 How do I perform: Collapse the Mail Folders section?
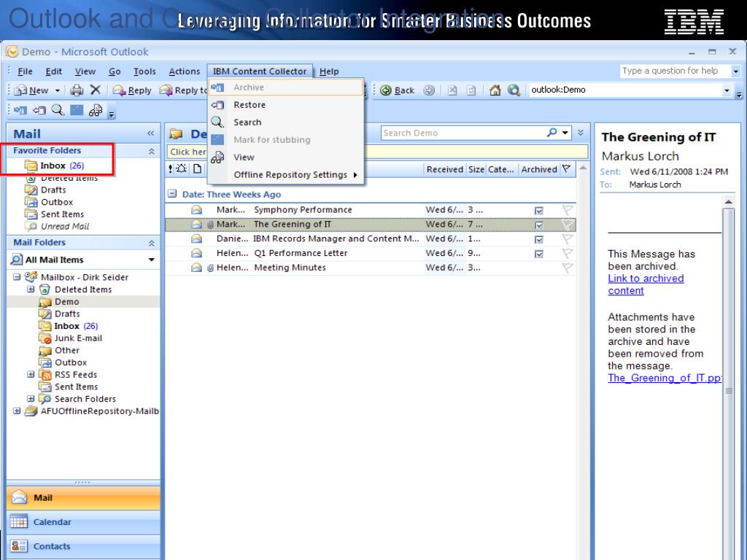coord(152,243)
